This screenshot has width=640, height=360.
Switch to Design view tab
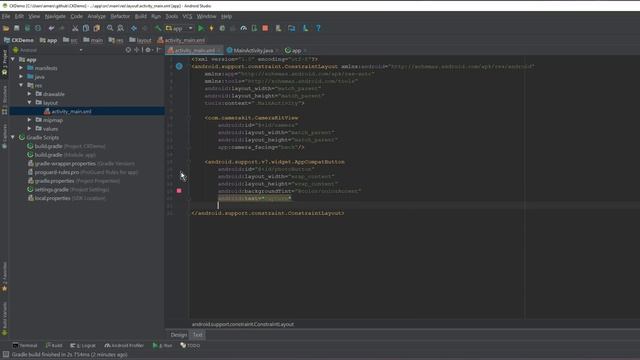click(x=178, y=335)
